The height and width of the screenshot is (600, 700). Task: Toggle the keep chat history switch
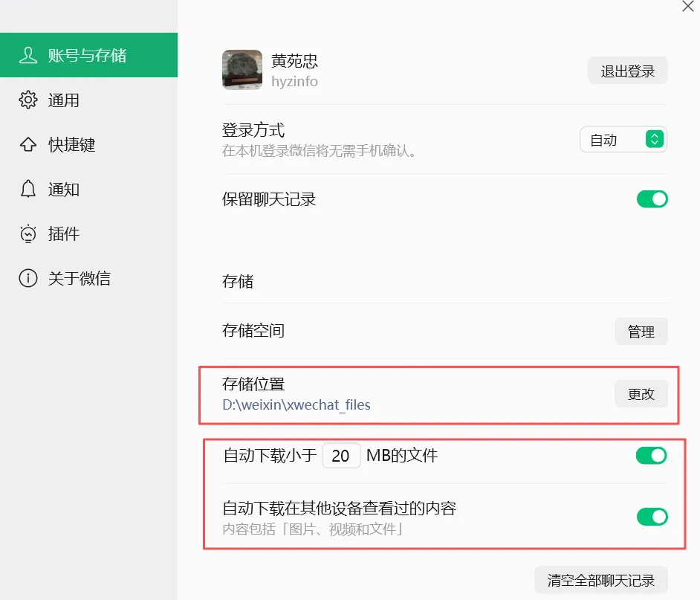tap(652, 199)
